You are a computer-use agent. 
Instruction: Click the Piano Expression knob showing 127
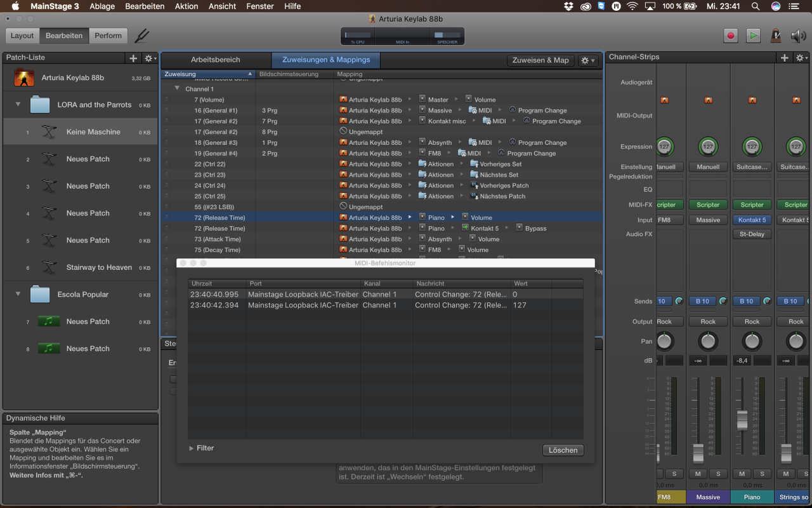pos(752,147)
